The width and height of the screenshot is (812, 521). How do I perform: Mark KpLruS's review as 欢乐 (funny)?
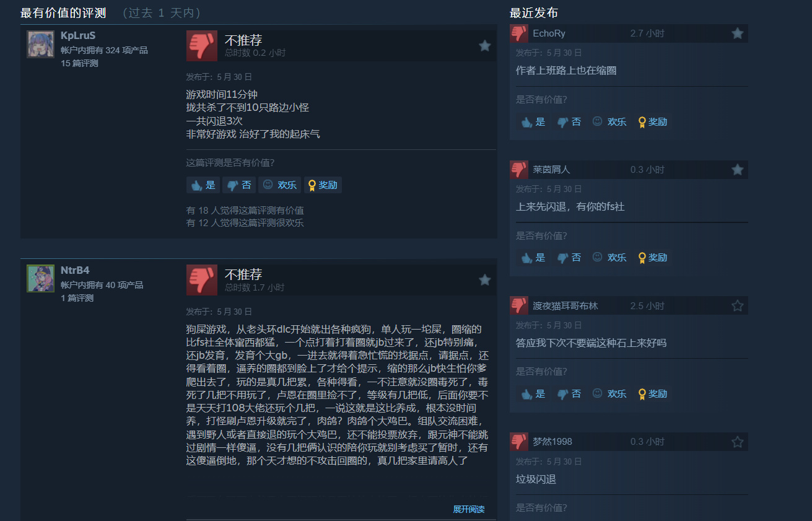tap(279, 185)
